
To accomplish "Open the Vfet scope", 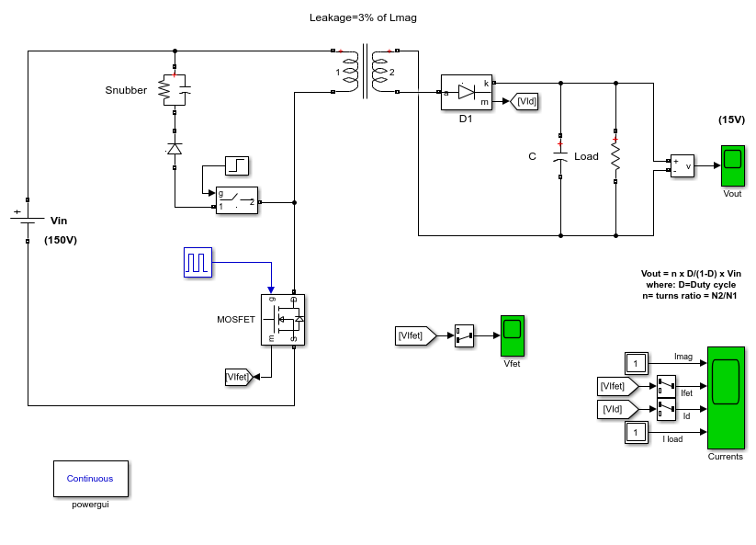I will click(512, 336).
